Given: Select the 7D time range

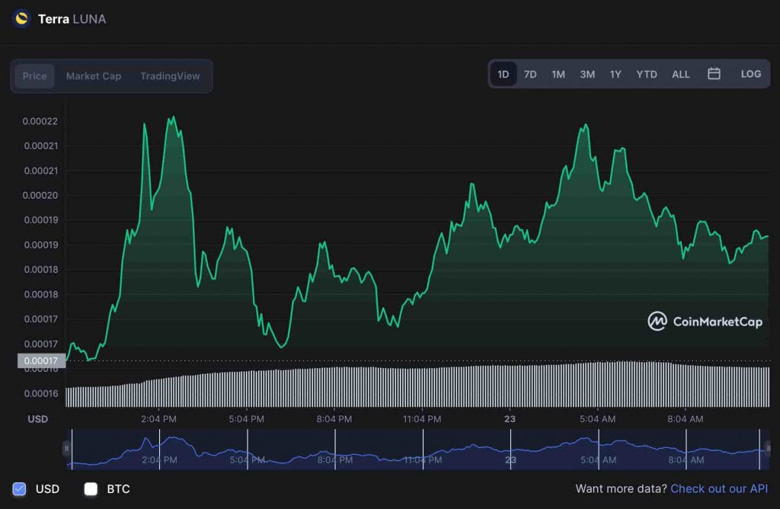Looking at the screenshot, I should [530, 74].
